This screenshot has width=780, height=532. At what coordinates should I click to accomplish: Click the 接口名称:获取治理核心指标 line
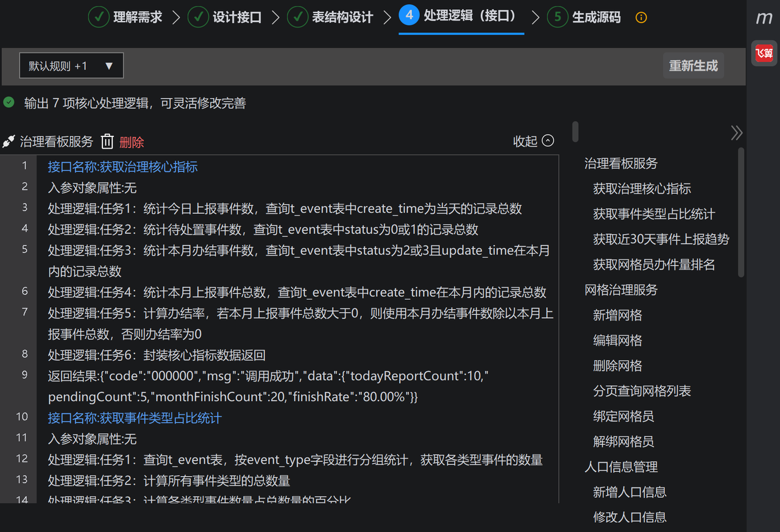123,167
